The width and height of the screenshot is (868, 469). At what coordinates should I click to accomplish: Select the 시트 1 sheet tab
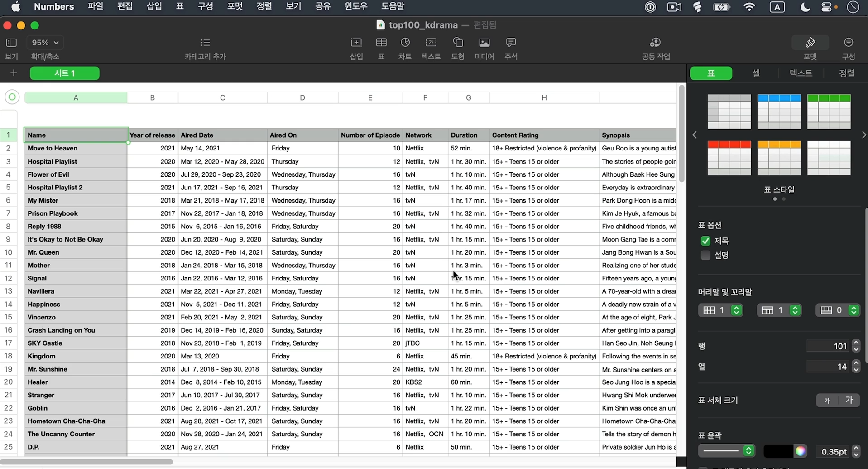tap(65, 73)
